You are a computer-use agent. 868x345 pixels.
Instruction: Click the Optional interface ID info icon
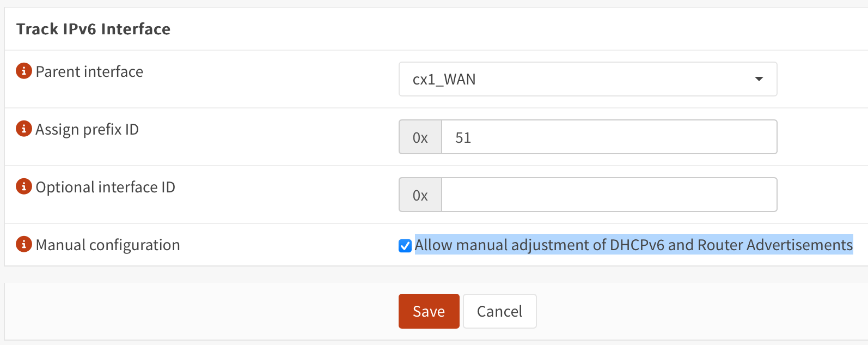[x=24, y=187]
